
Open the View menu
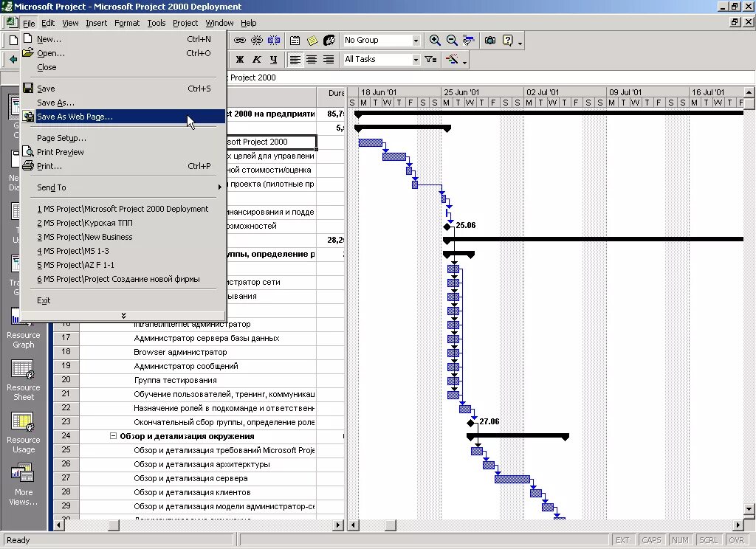(x=70, y=23)
